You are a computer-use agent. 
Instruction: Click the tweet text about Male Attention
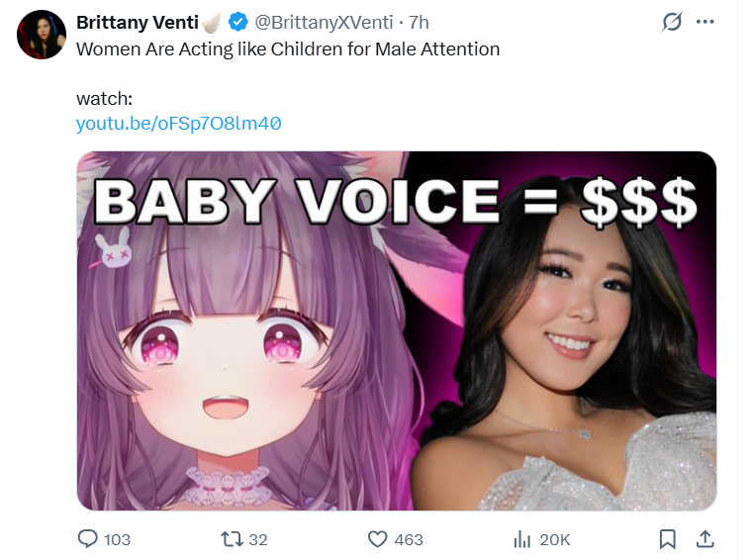288,49
